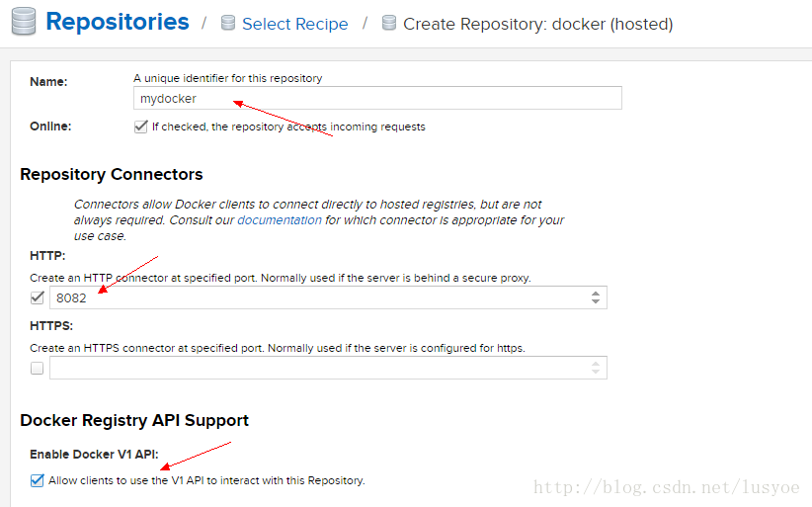Screen dimensions: 812x507
Task: Click the Create Repository: docker (hosted) title
Action: [538, 24]
